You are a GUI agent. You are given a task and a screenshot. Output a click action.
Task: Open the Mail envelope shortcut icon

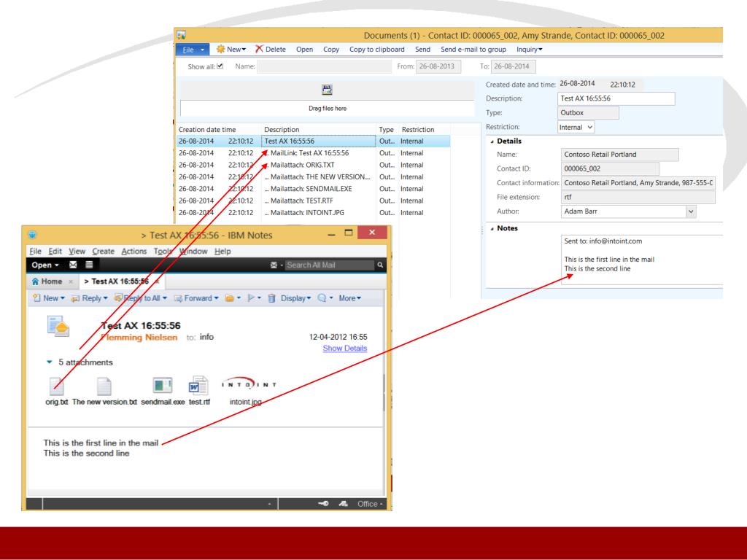73,265
